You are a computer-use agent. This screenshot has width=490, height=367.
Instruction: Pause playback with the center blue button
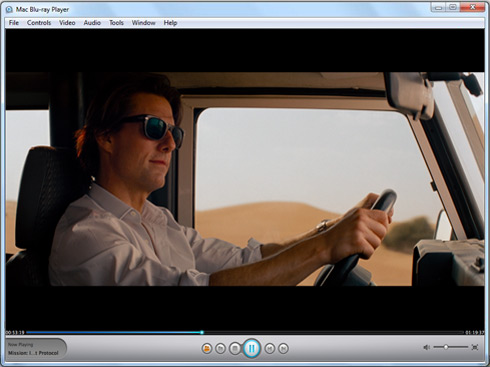point(252,348)
